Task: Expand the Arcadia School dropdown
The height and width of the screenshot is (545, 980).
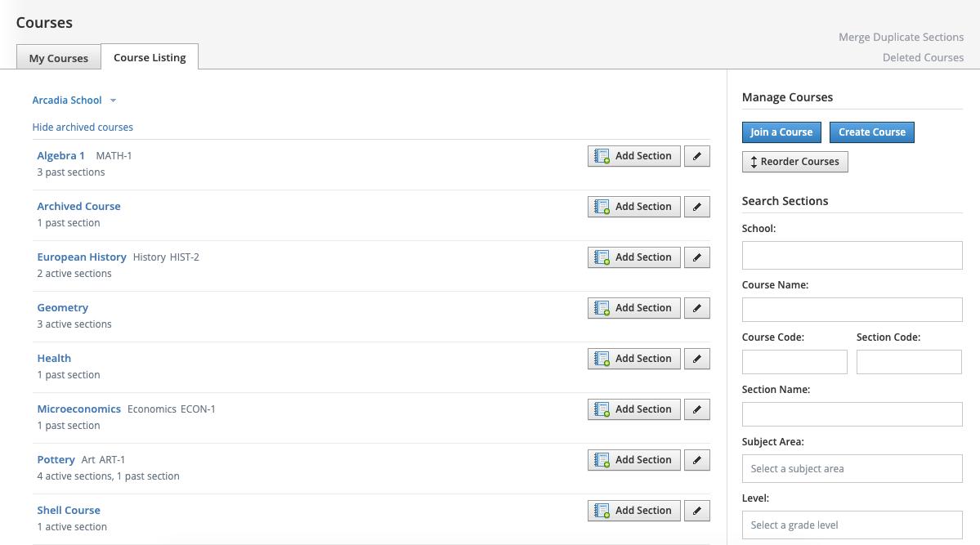Action: (x=74, y=101)
